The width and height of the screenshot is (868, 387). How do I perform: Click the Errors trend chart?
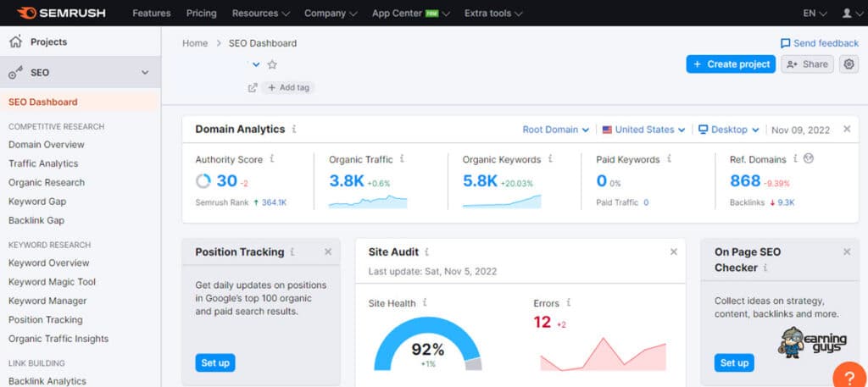603,354
